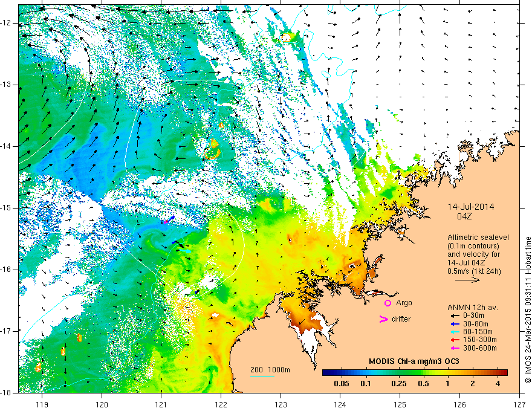Viewport: 532px width, 411px height.
Task: Click the "0-30m" depth label
Action: [x=474, y=316]
